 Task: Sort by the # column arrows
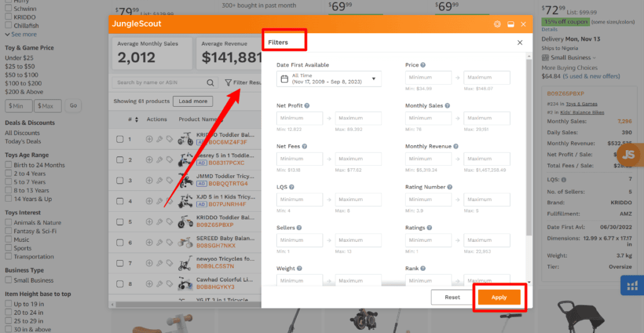(x=136, y=119)
